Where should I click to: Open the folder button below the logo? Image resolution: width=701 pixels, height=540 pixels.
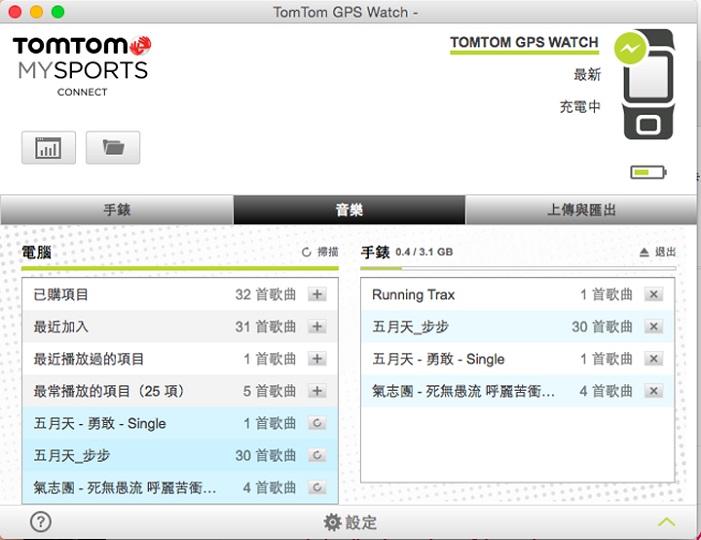coord(113,148)
